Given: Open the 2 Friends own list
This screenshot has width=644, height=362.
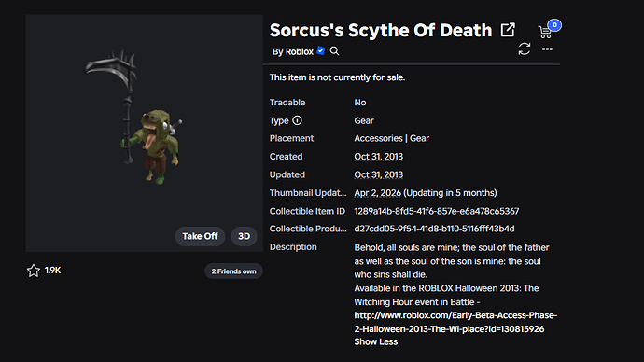Looking at the screenshot, I should pyautogui.click(x=233, y=271).
